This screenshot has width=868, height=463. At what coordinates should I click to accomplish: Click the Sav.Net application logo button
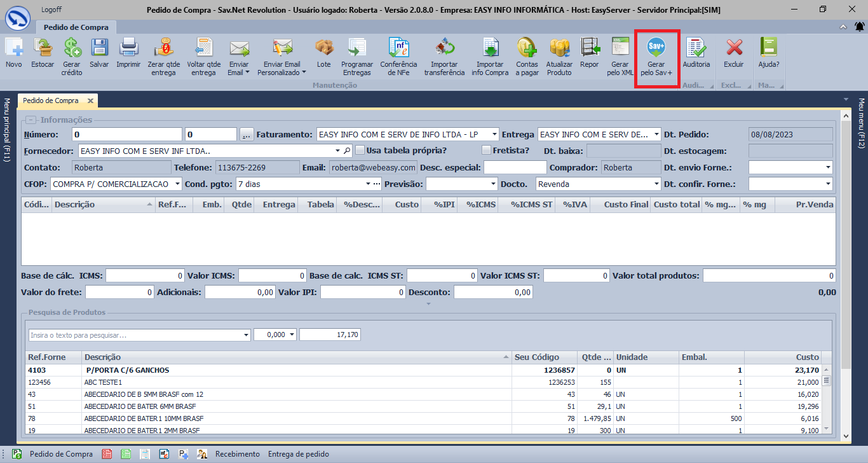click(x=18, y=17)
